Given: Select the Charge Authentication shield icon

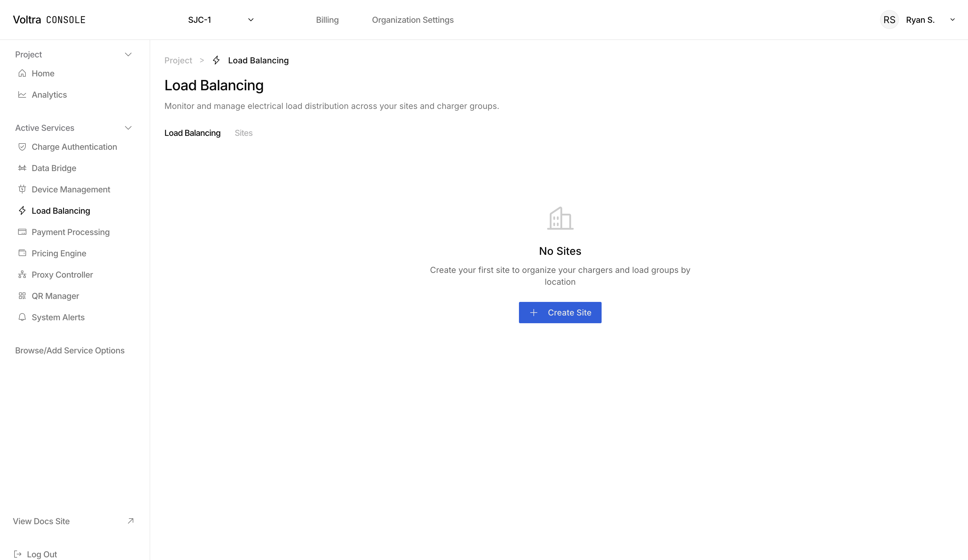Looking at the screenshot, I should [x=22, y=147].
